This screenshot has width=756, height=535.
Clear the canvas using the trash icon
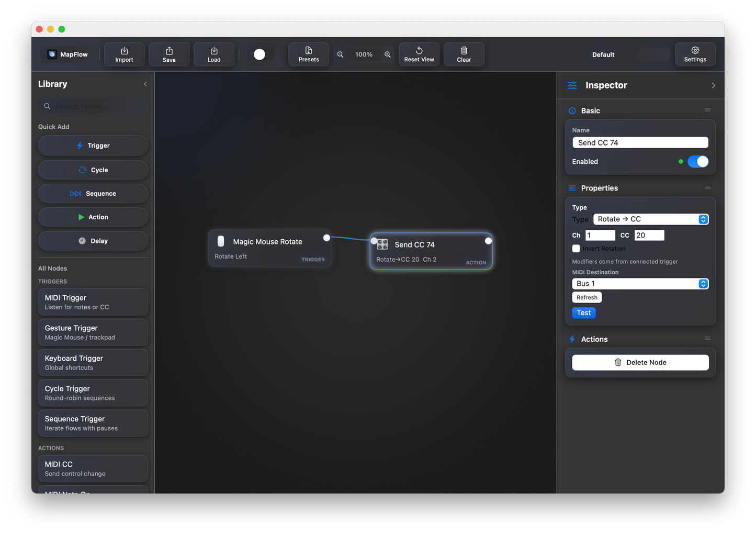click(x=464, y=54)
